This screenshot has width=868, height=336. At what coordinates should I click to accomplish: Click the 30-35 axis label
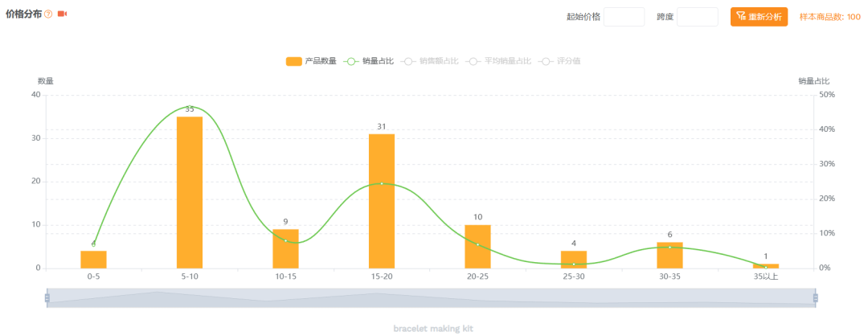click(x=669, y=277)
